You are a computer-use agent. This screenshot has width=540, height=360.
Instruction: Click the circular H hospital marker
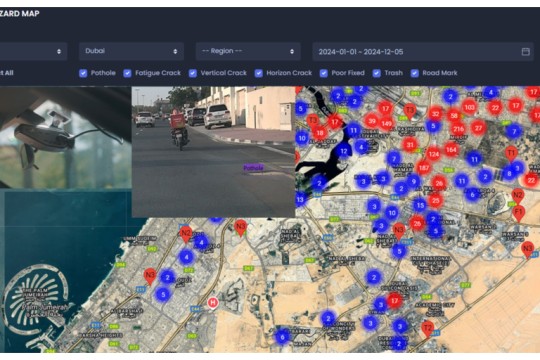click(x=213, y=303)
